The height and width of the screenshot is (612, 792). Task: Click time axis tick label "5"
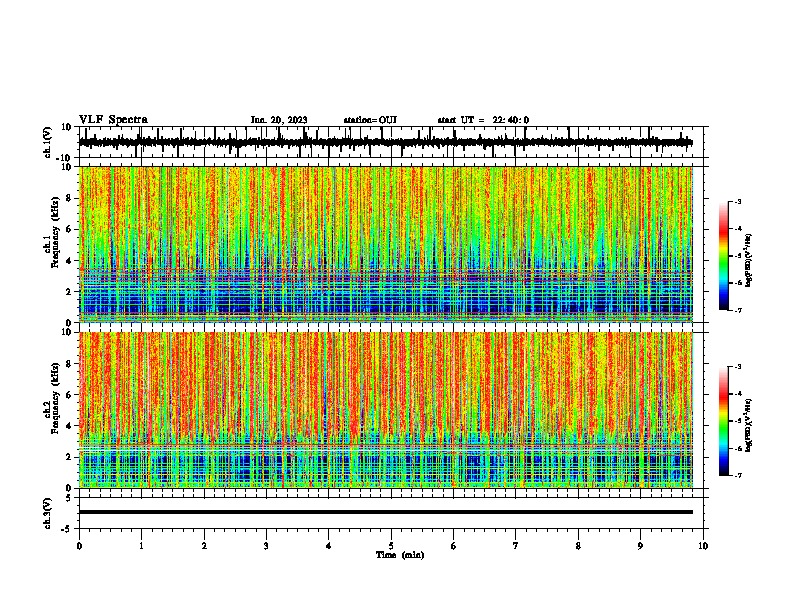click(x=391, y=546)
